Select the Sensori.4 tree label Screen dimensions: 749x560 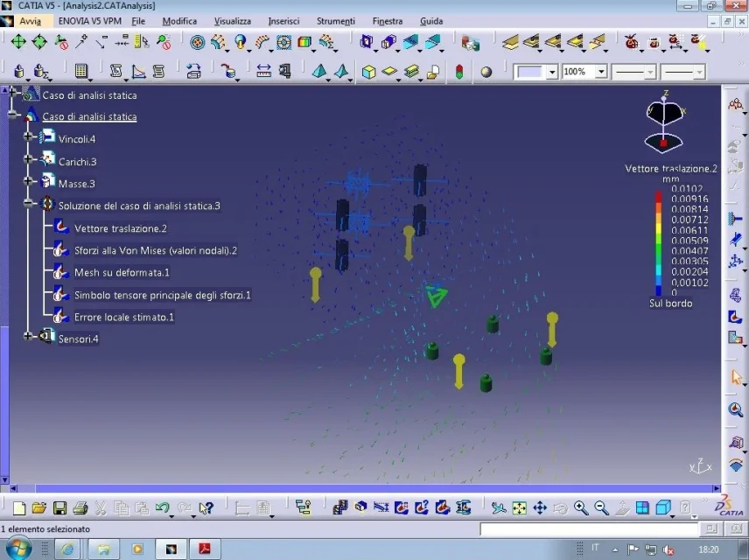(x=79, y=339)
